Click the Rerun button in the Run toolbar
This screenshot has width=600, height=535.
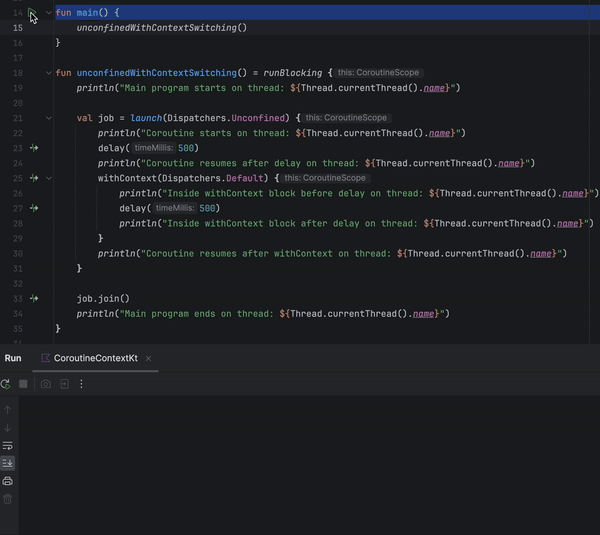pos(7,384)
